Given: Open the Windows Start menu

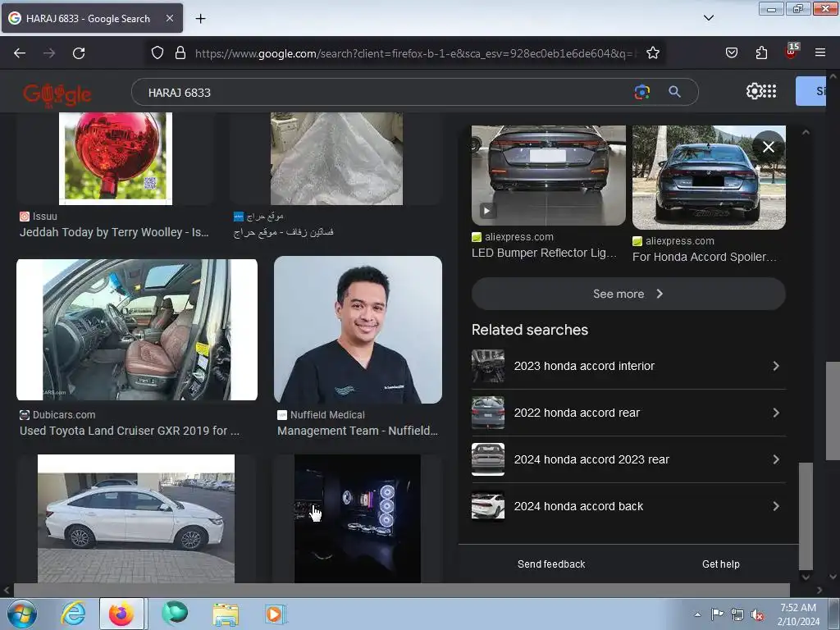Looking at the screenshot, I should [22, 614].
